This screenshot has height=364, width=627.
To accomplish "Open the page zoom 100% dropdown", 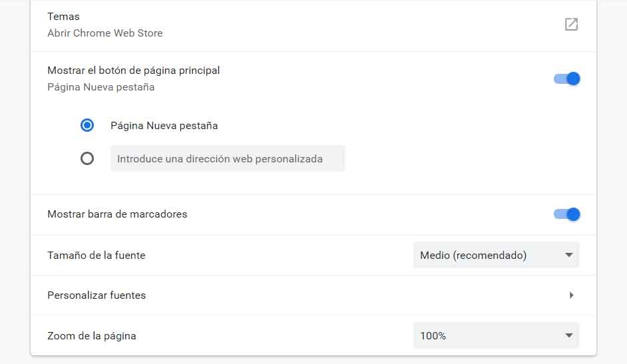I will coord(495,335).
